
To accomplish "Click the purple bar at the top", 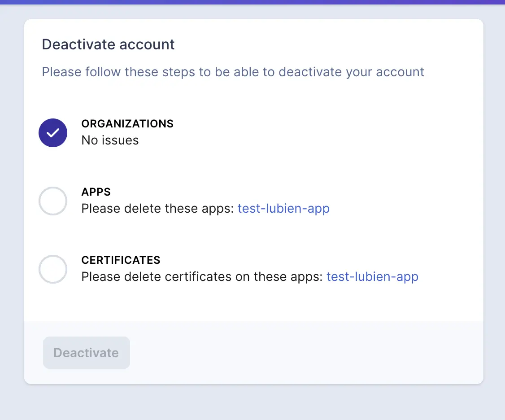I will (x=252, y=2).
